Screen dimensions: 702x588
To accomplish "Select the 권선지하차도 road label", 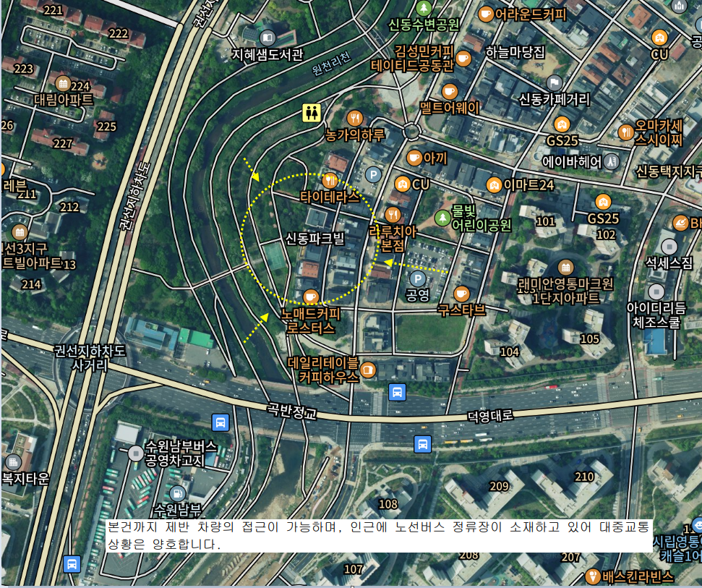I will click(x=136, y=196).
